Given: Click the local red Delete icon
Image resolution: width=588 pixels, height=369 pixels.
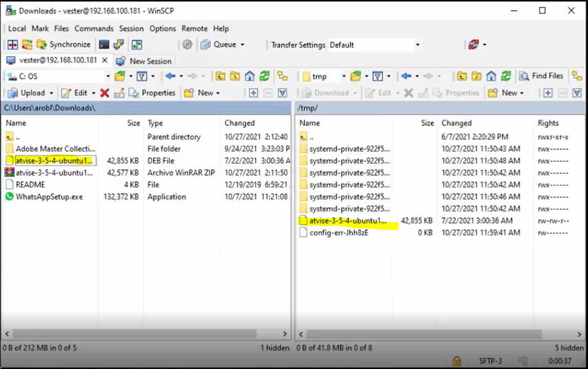Looking at the screenshot, I should tap(105, 93).
